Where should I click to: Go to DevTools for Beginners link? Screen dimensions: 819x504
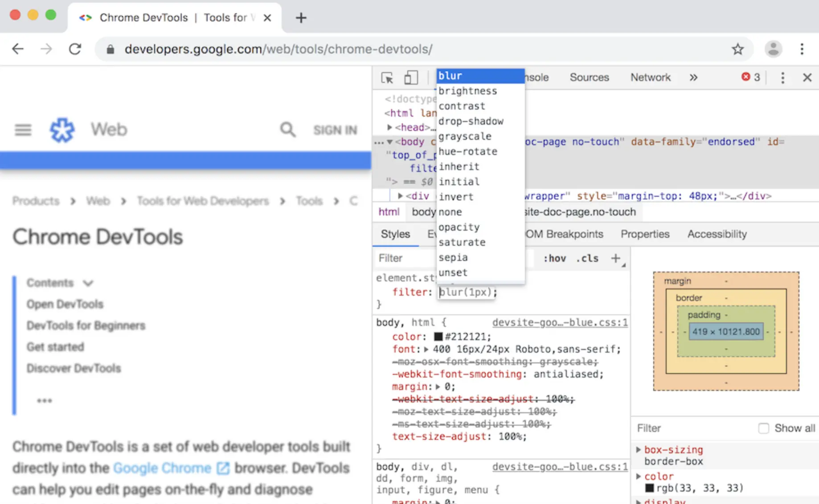[86, 325]
